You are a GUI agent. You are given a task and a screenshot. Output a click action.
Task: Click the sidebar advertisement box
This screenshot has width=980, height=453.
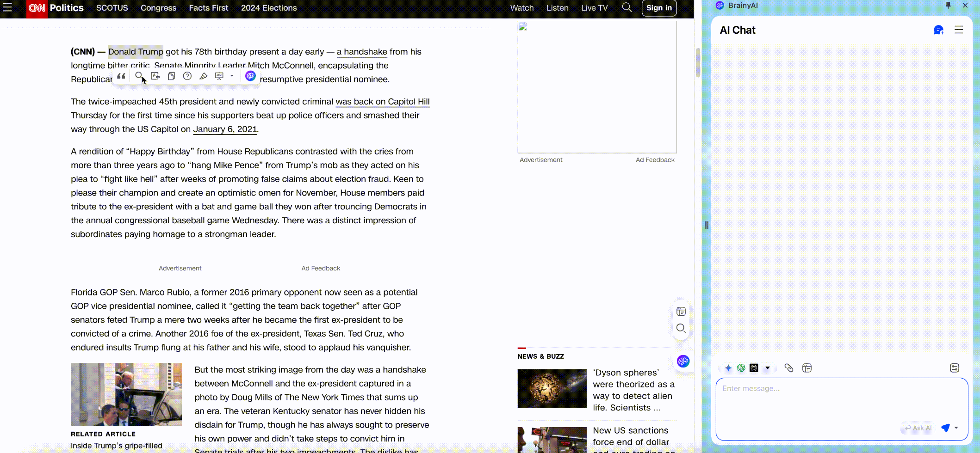(x=597, y=87)
